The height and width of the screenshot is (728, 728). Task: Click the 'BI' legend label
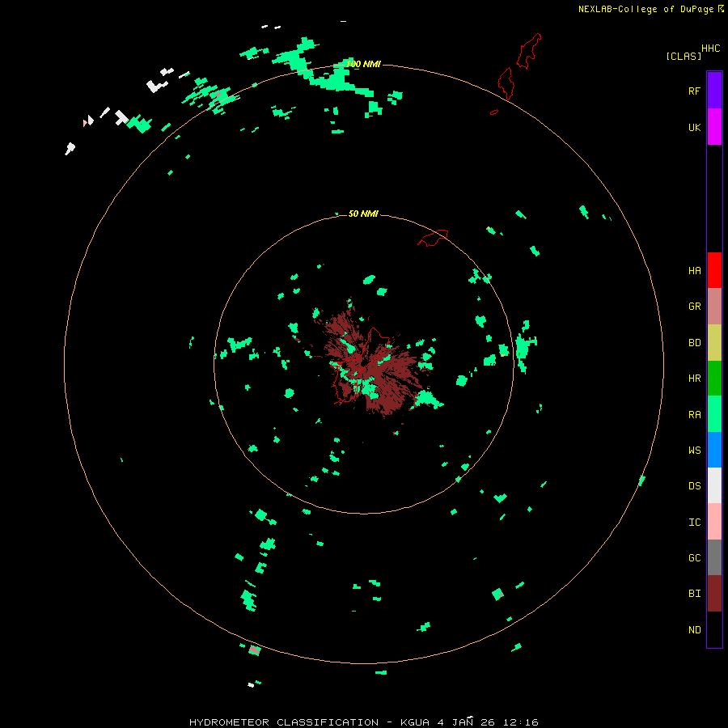694,594
